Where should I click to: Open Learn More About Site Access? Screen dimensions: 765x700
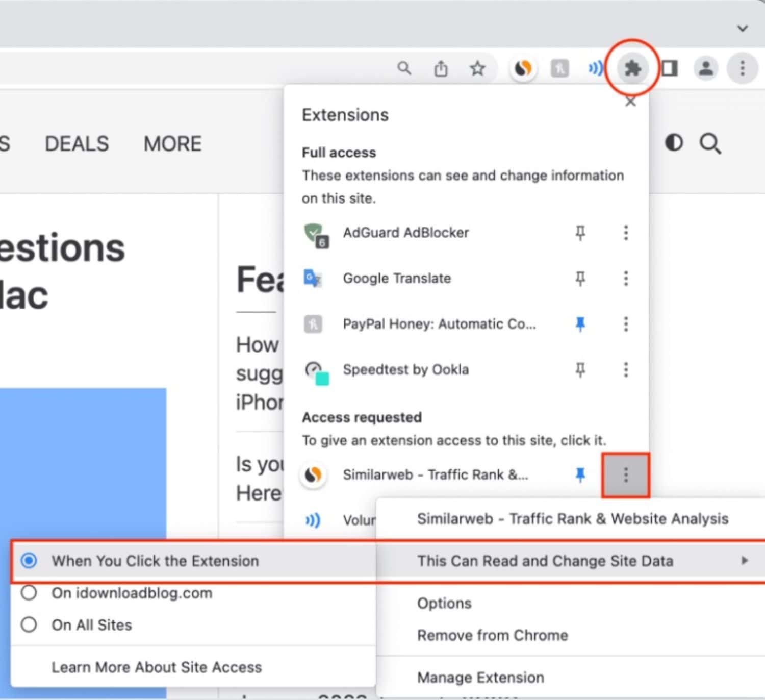157,667
